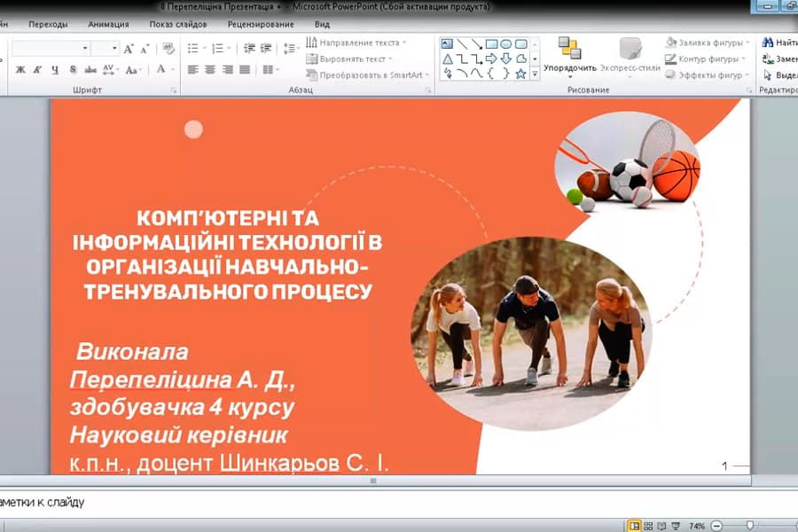Toggle center text alignment

click(210, 69)
